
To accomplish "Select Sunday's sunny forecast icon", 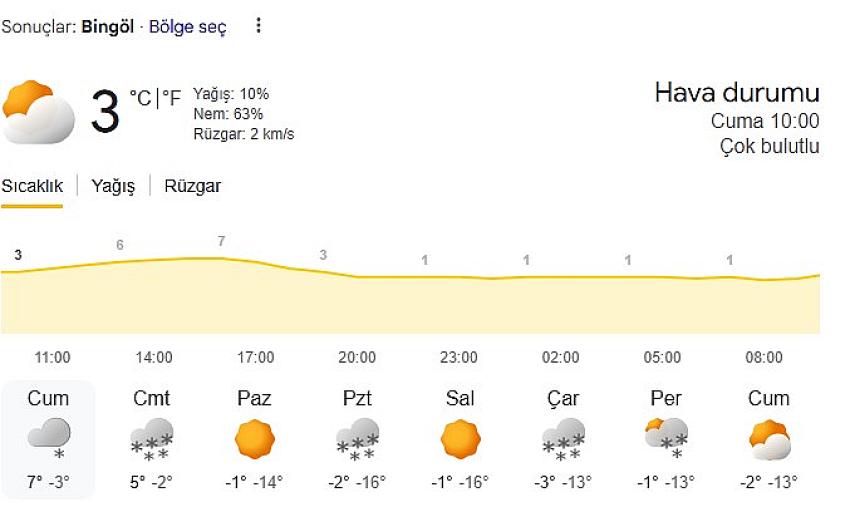I will (x=254, y=439).
